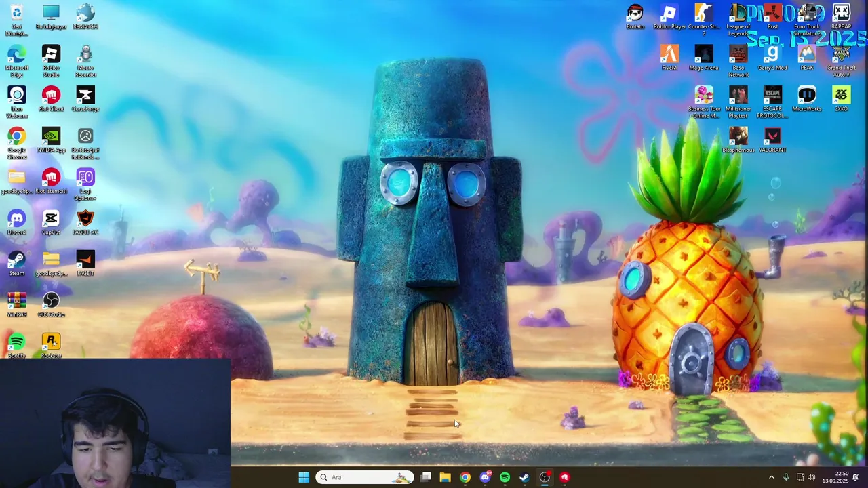Launch the FiveM desktop shortcut
This screenshot has height=488, width=868.
click(669, 58)
